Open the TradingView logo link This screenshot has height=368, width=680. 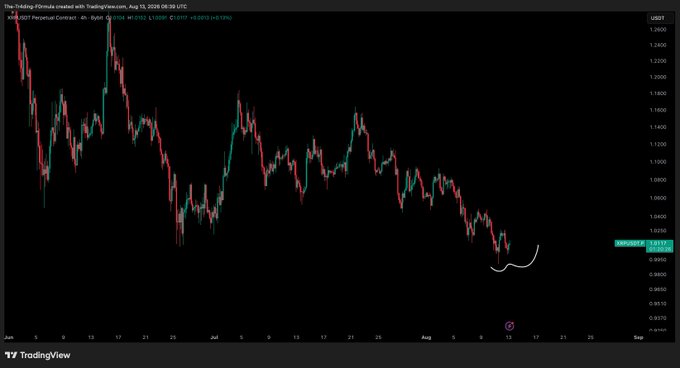pyautogui.click(x=38, y=355)
